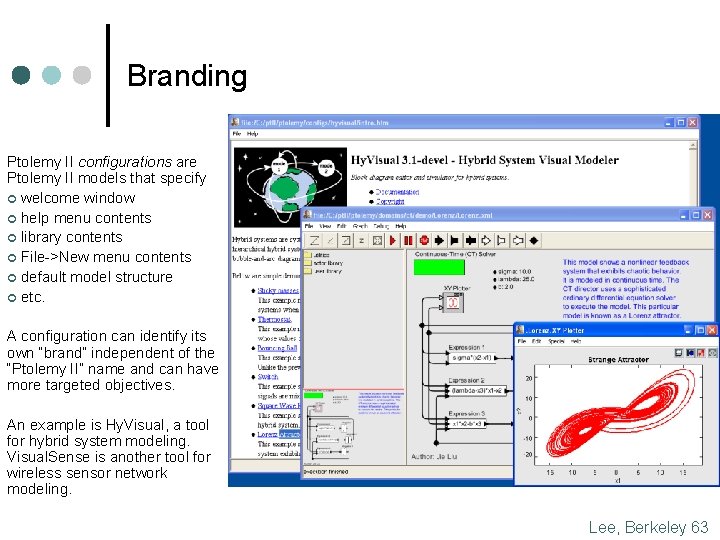Click the XY Plotter window title icon
The image size is (720, 540).
(520, 330)
